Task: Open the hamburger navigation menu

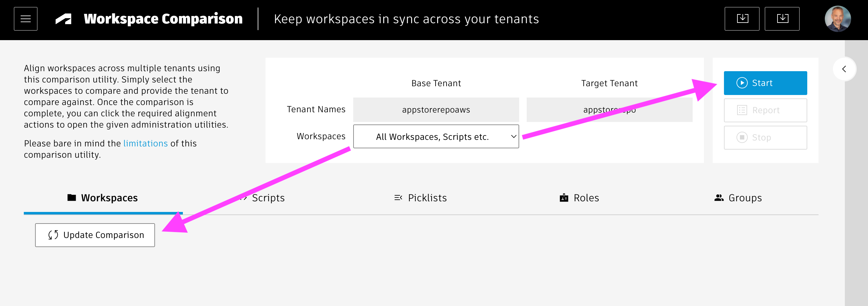Action: pos(26,19)
